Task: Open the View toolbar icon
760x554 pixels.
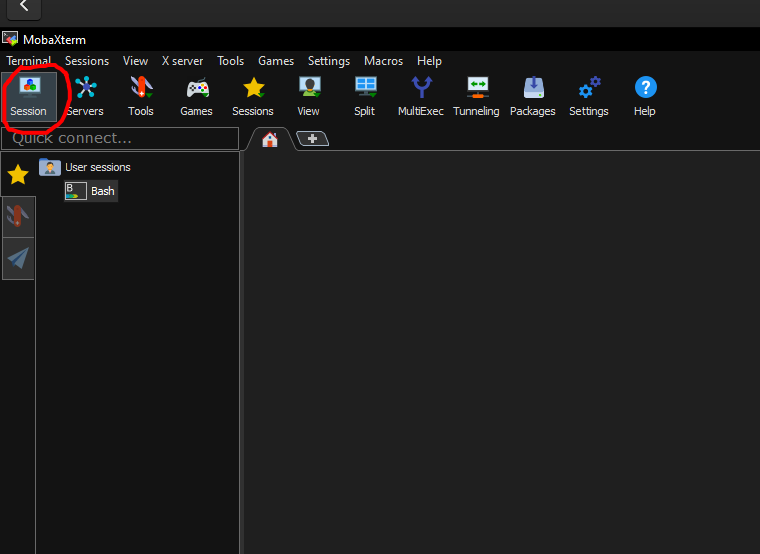Action: (x=309, y=96)
